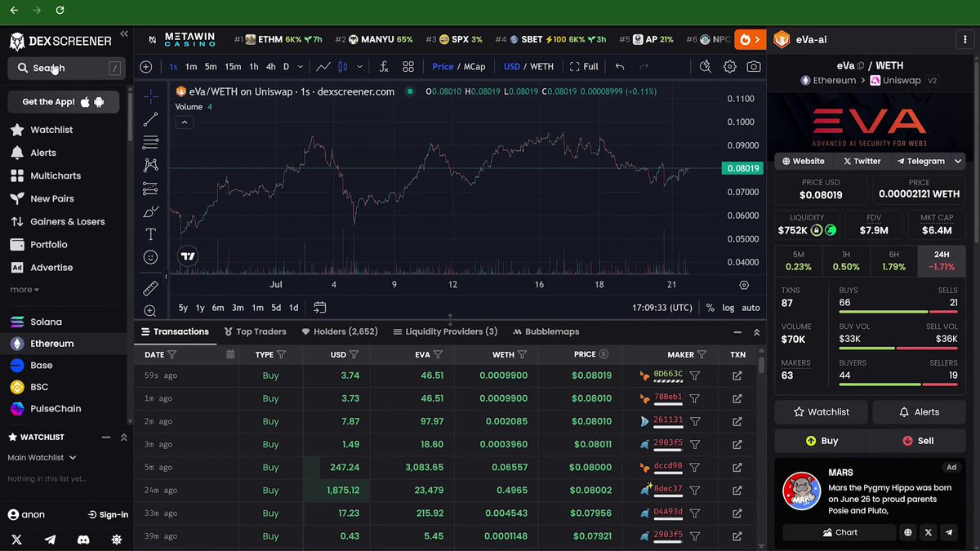
Task: Open chart indicators menu
Action: tap(384, 67)
